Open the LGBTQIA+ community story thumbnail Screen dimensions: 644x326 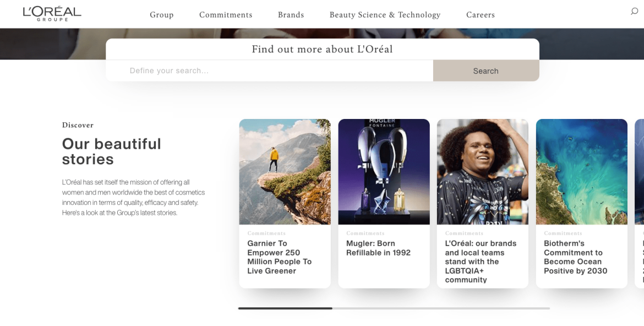[x=482, y=171]
